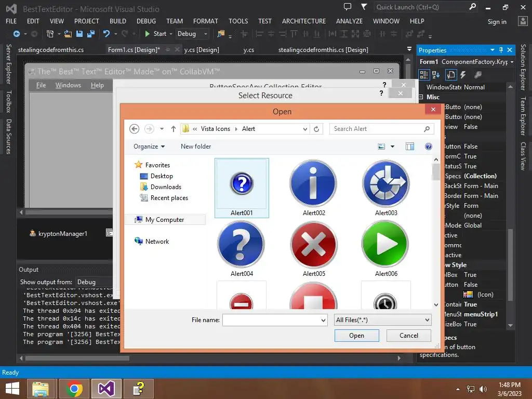This screenshot has width=532, height=399.
Task: Create a New folder
Action: click(196, 147)
